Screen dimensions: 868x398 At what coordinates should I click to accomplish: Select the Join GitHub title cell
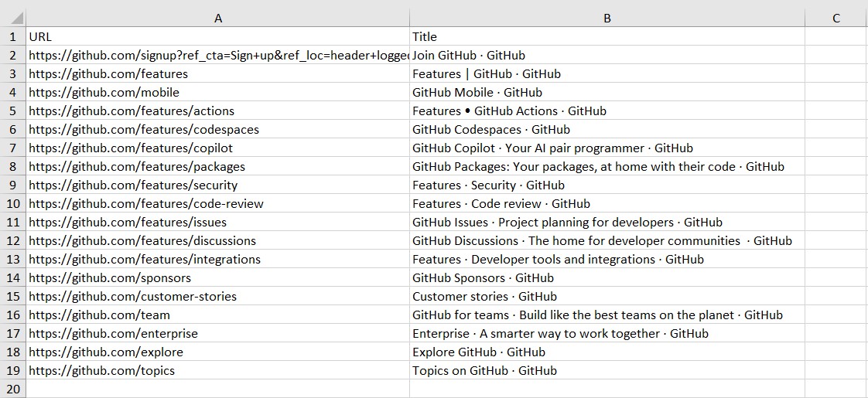607,56
